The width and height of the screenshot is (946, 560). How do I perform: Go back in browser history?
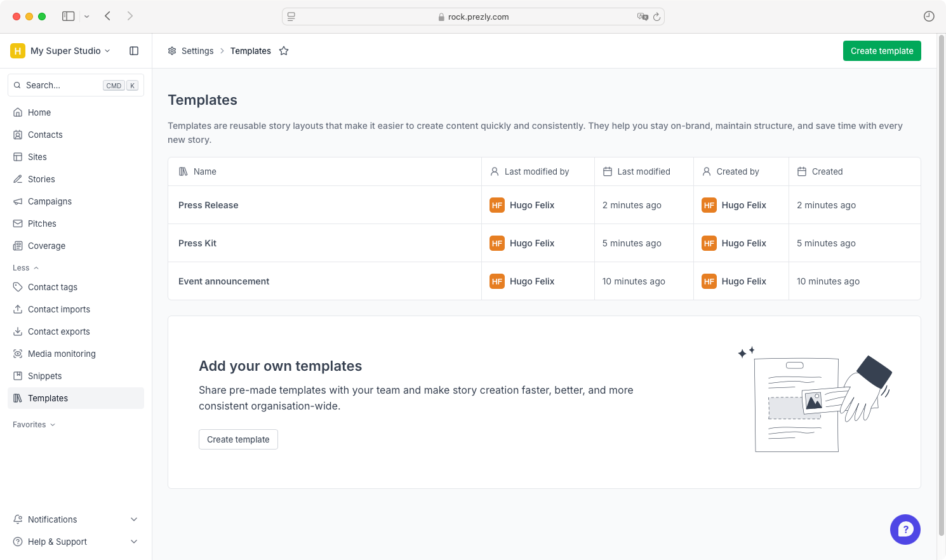[108, 16]
